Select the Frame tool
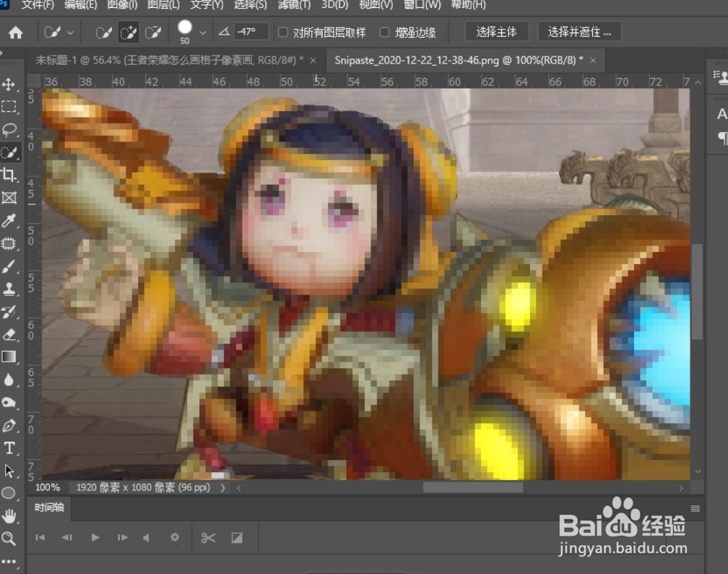The height and width of the screenshot is (574, 728). 9,198
